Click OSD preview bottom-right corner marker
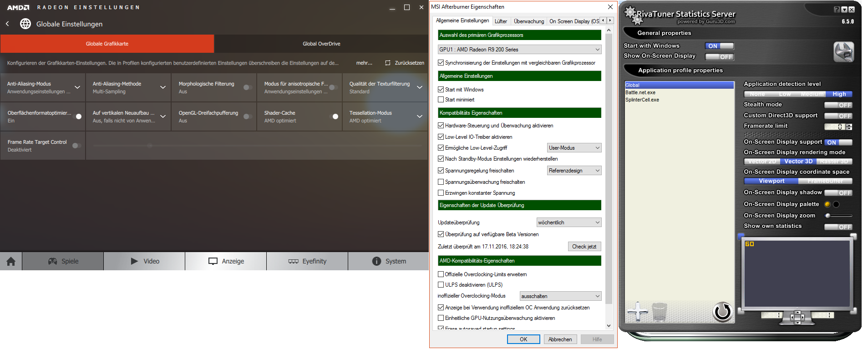Image resolution: width=868 pixels, height=349 pixels. [x=853, y=311]
